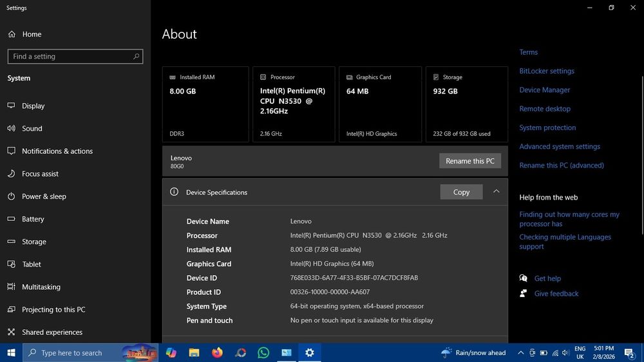Click the page vertical scrollbar
This screenshot has width=644, height=362.
[x=642, y=154]
